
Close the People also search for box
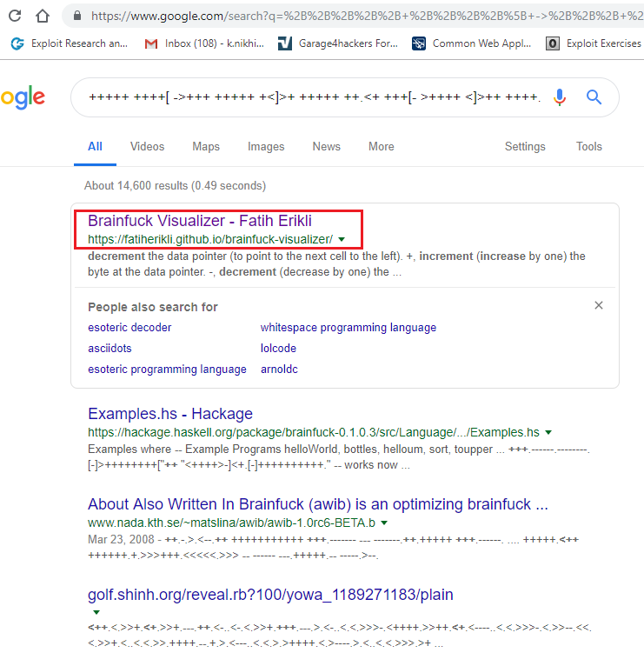[598, 305]
